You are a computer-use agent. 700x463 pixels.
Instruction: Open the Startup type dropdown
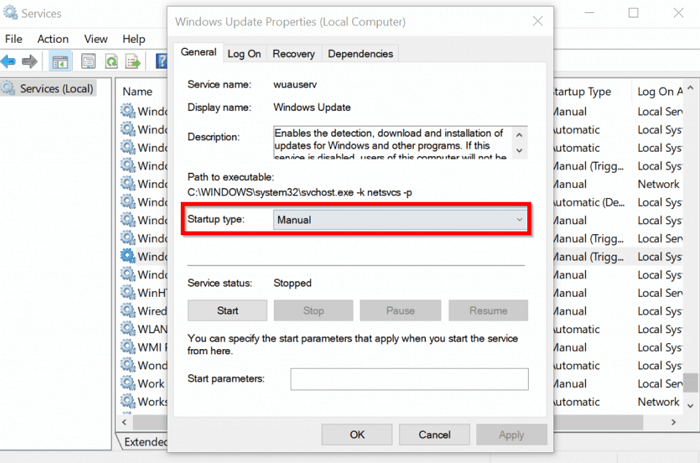point(400,220)
